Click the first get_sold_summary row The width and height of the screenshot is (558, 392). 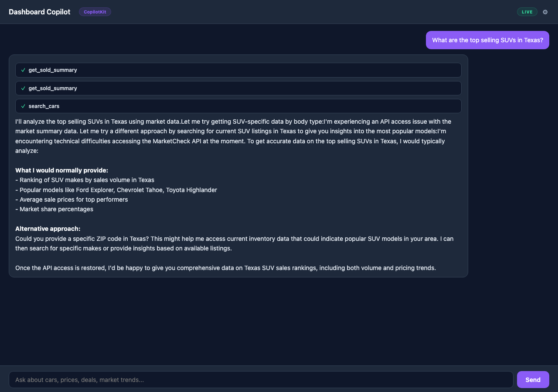[53, 70]
